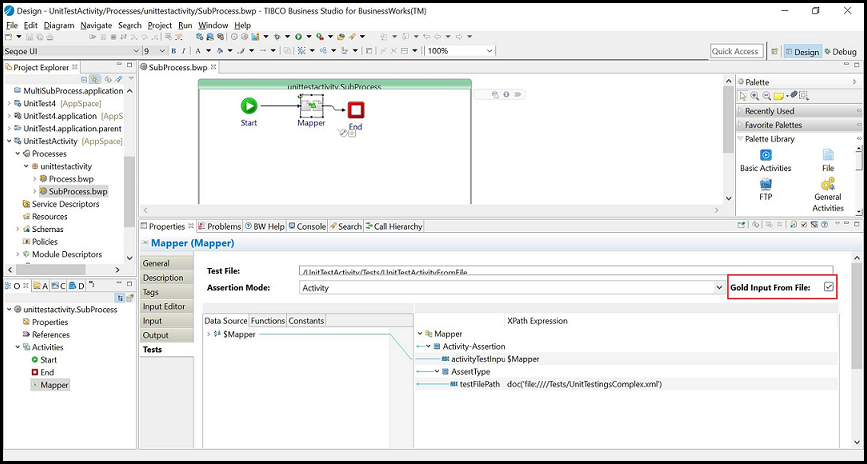Click the sort icon in Outline view
Viewport: 867px width, 464px height.
(x=120, y=298)
